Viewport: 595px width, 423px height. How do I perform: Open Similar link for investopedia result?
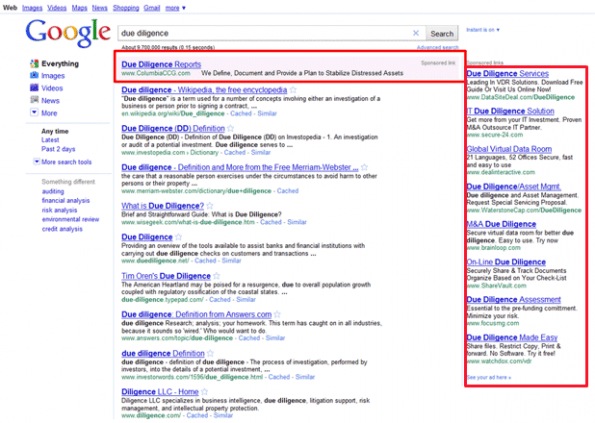pos(261,153)
